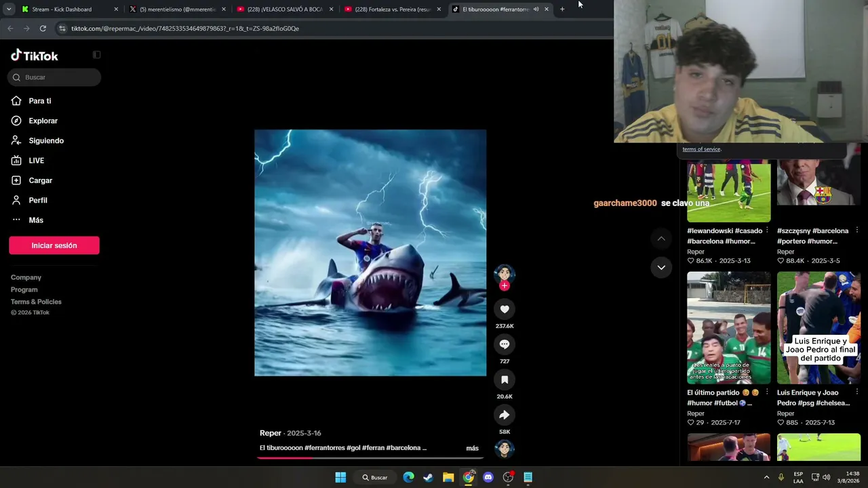868x488 pixels.
Task: Expand the video description with más
Action: point(473,448)
